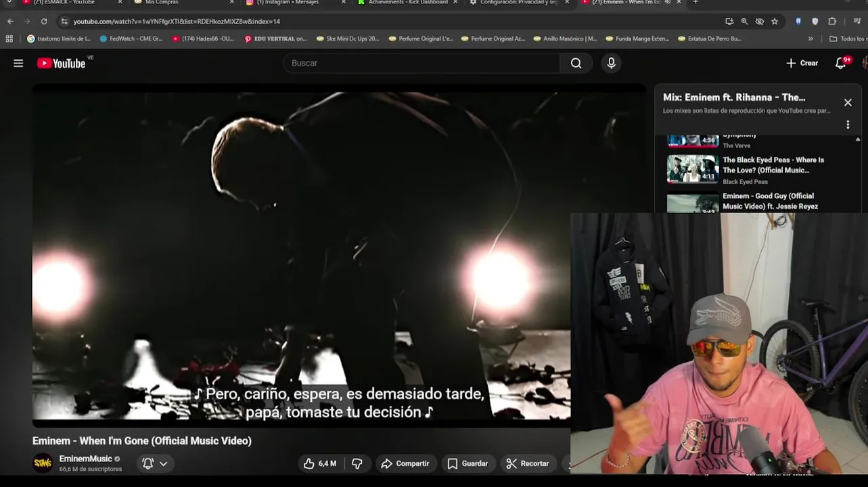Click the install app icon in address bar
The width and height of the screenshot is (868, 487).
[x=729, y=22]
